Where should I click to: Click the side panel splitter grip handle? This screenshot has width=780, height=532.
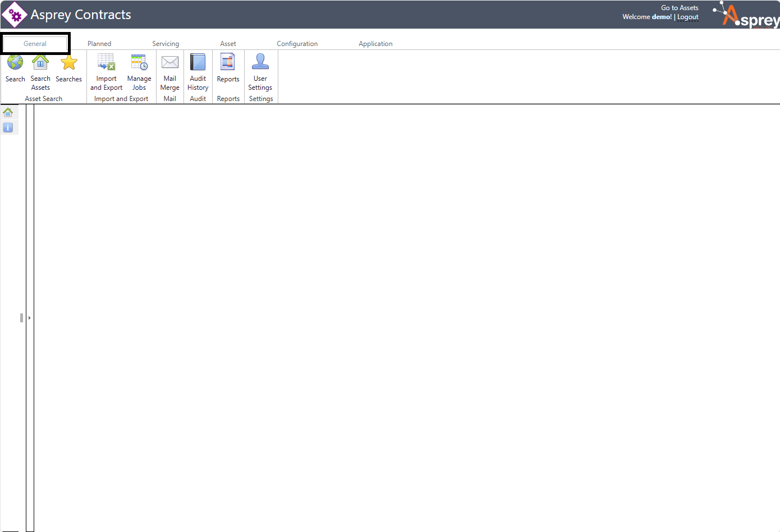[x=21, y=318]
